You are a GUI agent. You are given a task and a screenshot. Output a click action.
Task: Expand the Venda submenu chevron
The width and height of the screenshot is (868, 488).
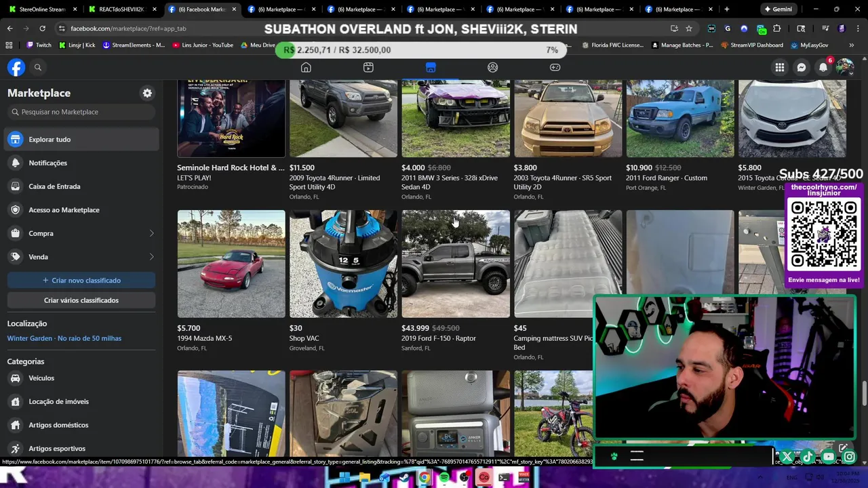click(151, 257)
